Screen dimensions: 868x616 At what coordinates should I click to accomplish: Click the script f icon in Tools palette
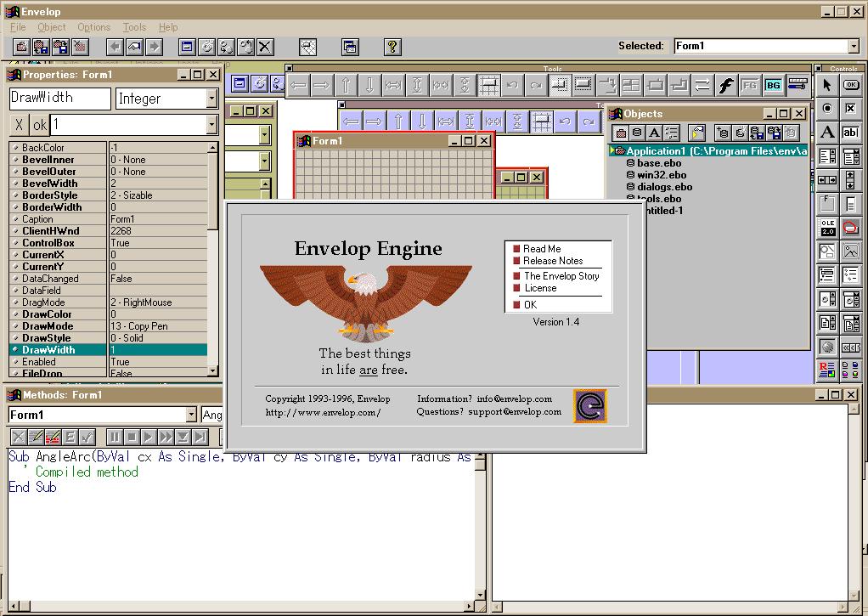725,85
